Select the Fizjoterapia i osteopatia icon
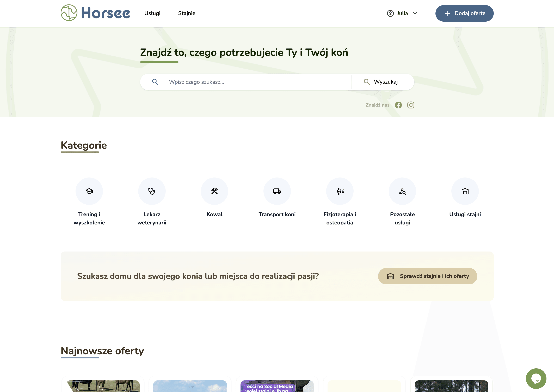This screenshot has width=554, height=392. 340,191
